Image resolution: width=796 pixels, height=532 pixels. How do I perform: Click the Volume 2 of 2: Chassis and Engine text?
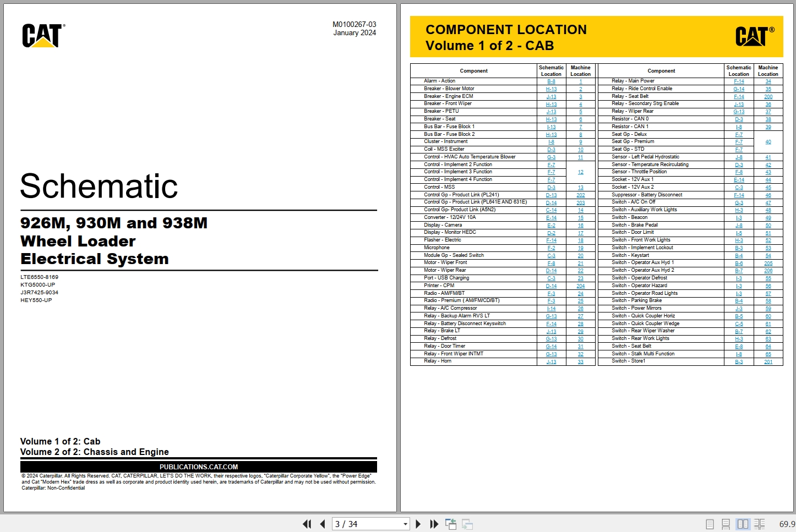[95, 452]
